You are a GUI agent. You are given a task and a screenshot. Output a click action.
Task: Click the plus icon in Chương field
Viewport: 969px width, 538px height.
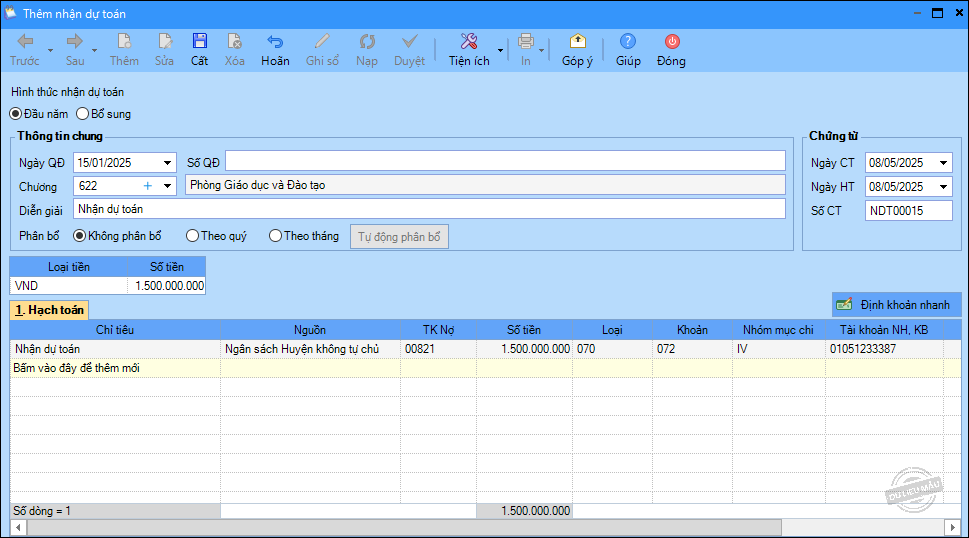148,186
